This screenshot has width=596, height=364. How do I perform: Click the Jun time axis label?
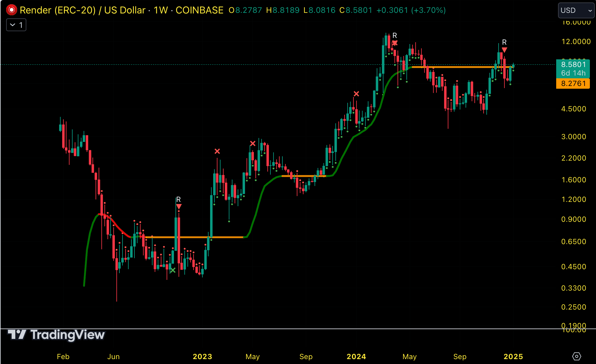tap(113, 356)
